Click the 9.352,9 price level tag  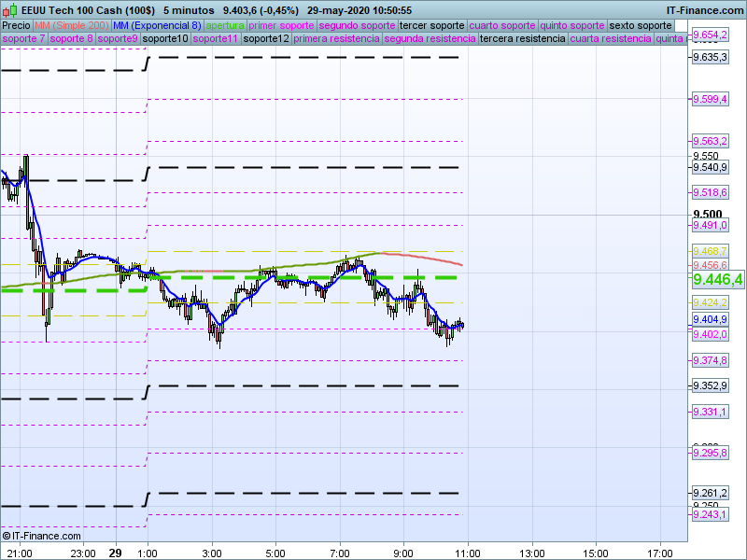click(710, 385)
